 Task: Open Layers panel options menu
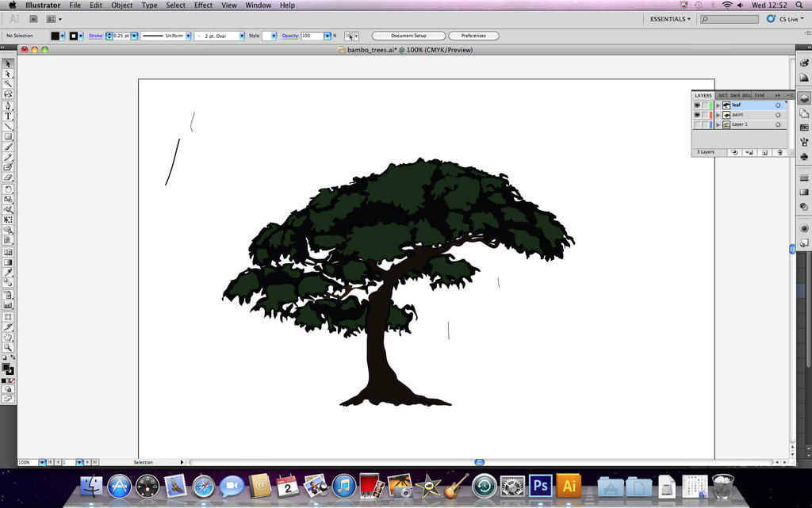click(790, 95)
